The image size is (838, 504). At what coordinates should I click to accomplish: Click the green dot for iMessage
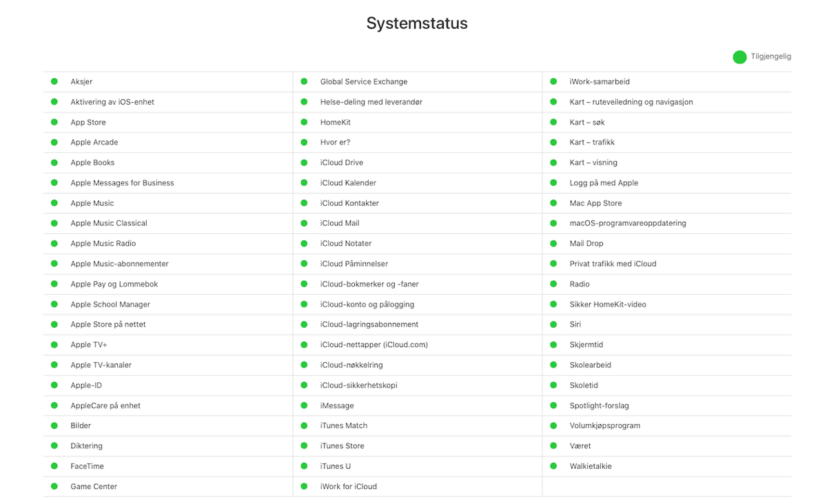[304, 406]
